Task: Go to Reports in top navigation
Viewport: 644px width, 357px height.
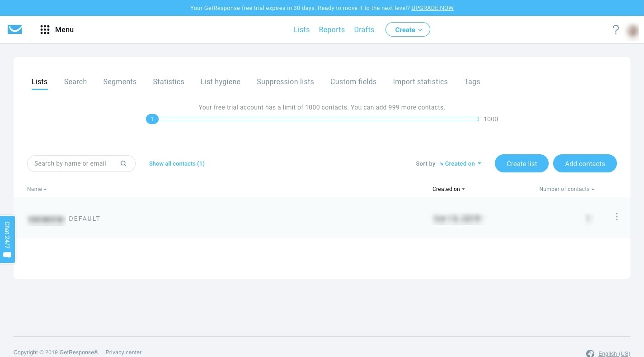Action: [x=332, y=29]
